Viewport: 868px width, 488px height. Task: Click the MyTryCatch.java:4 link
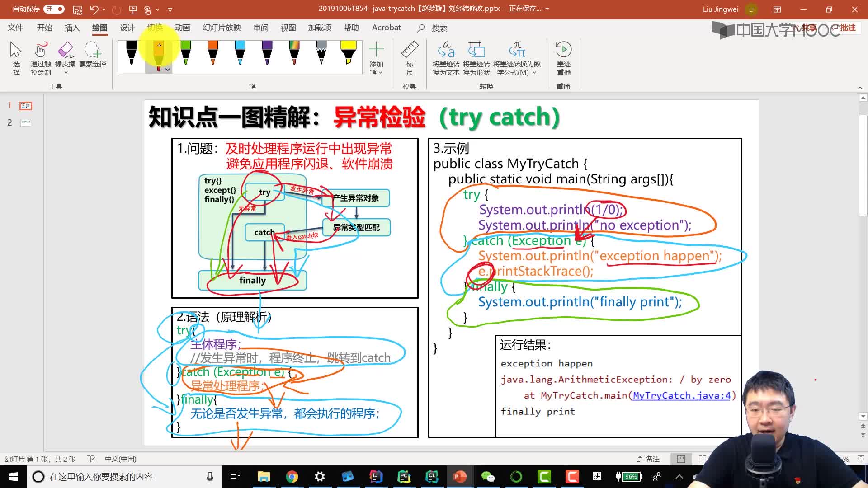pyautogui.click(x=682, y=395)
